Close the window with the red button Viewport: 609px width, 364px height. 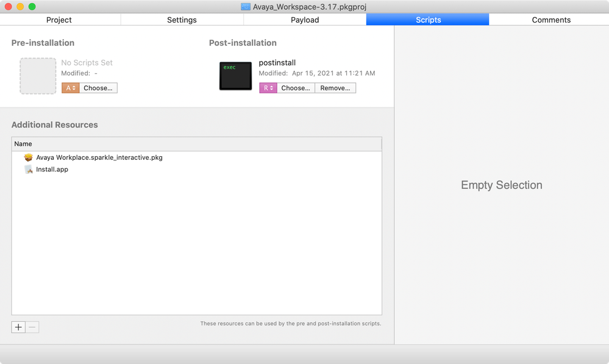pos(8,7)
